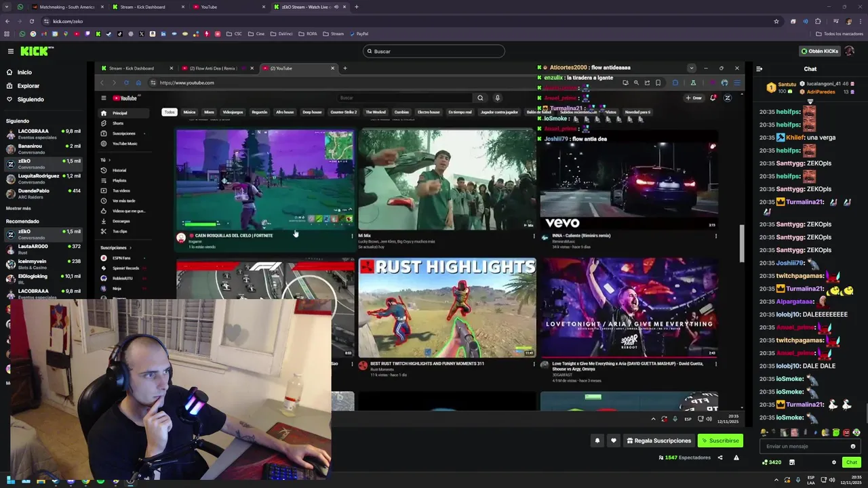Open the Kick bookmark icon
Image resolution: width=868 pixels, height=488 pixels.
98,34
